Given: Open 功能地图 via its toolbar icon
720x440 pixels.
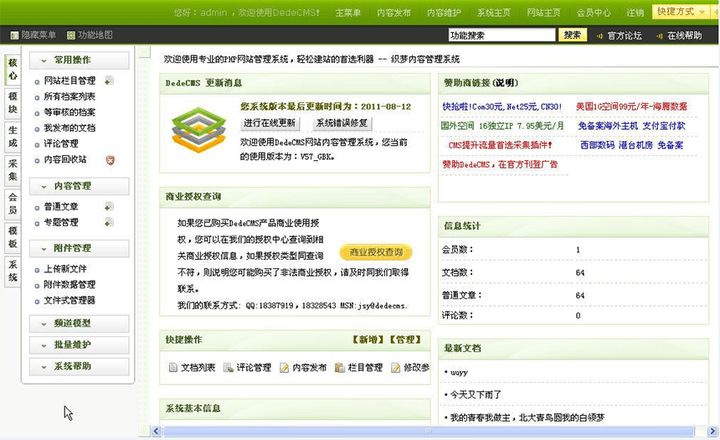Looking at the screenshot, I should [74, 35].
